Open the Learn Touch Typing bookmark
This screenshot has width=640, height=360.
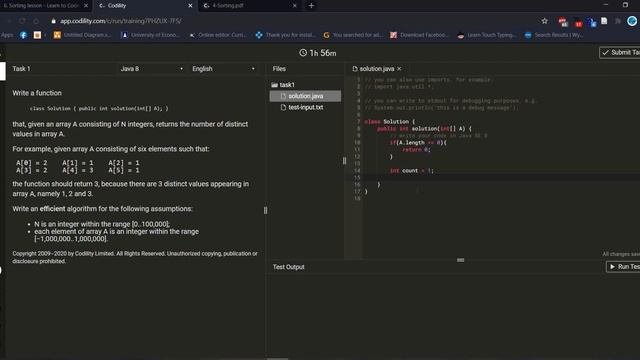[487, 35]
